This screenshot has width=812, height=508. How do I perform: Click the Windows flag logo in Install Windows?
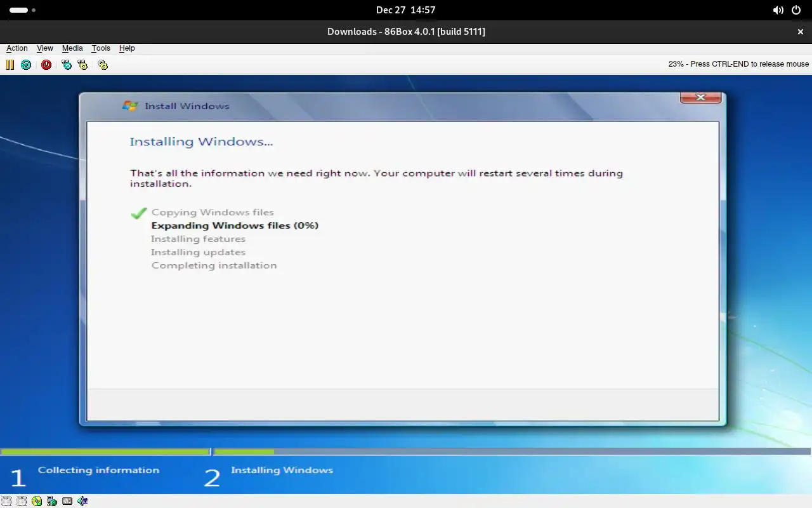coord(130,106)
